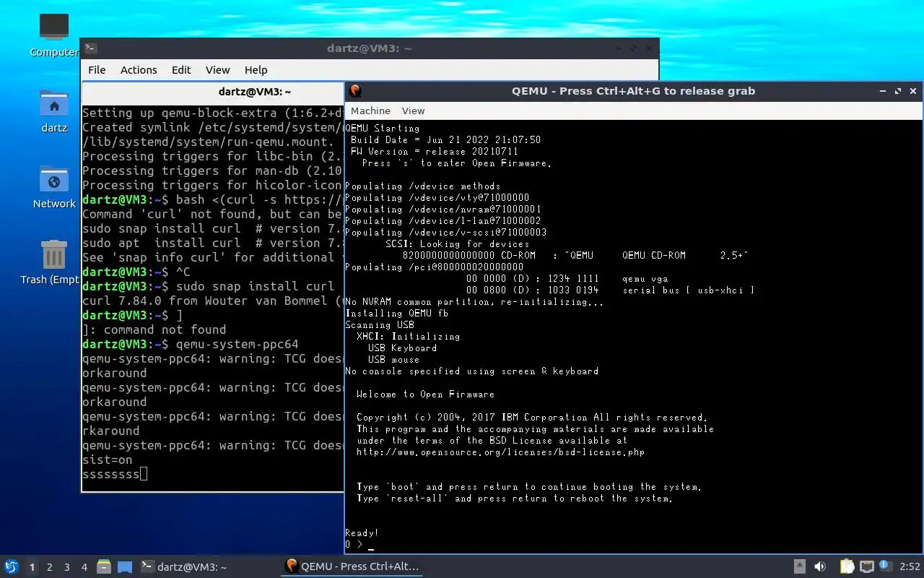Open the Lubuntu start menu
Image resolution: width=924 pixels, height=578 pixels.
[x=12, y=566]
